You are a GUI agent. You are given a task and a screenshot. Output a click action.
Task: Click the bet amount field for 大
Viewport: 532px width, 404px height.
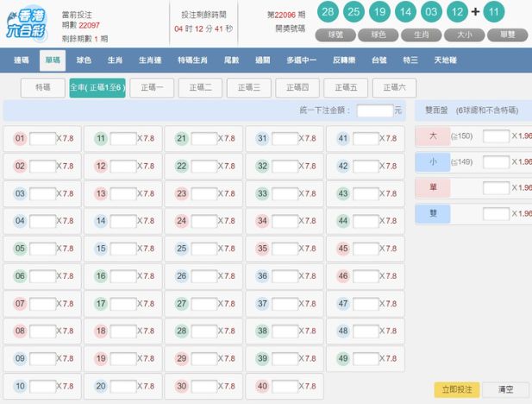(496, 136)
